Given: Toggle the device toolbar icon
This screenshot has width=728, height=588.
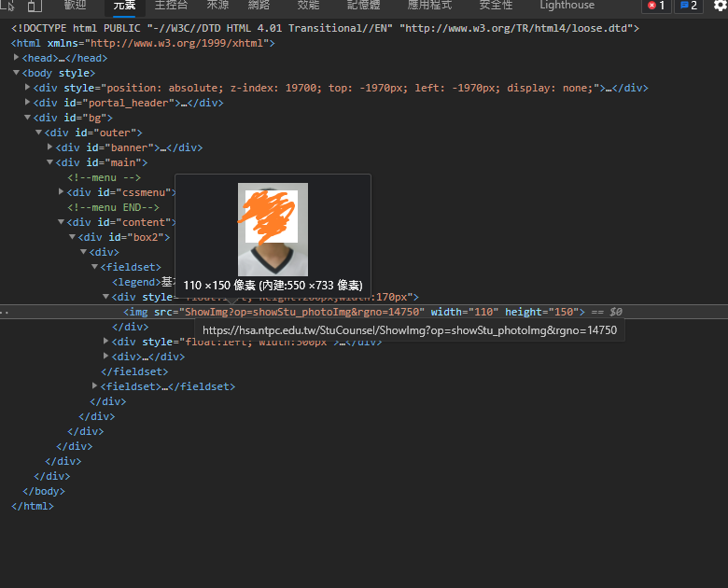Looking at the screenshot, I should click(x=35, y=6).
